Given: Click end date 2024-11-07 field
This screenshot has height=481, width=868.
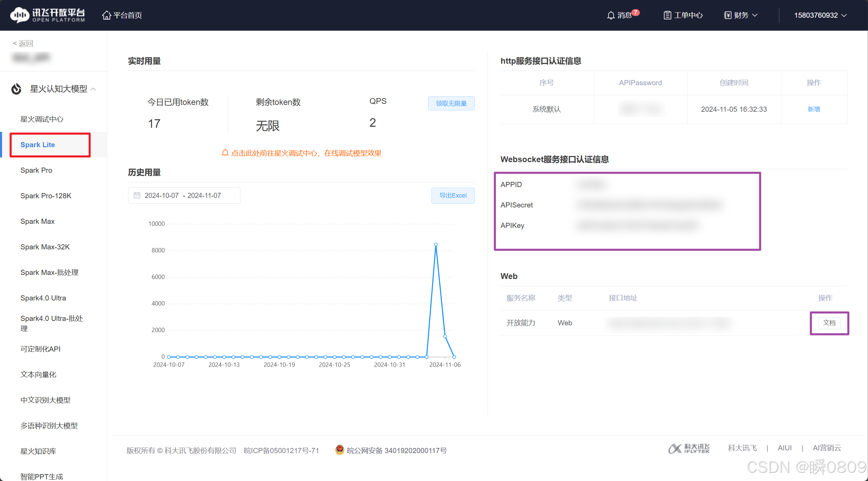Looking at the screenshot, I should tap(204, 196).
